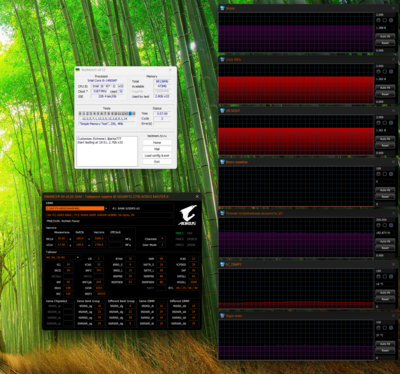
Task: Click the HWiNFO icon in Core VIDs graph title
Action: pos(222,59)
